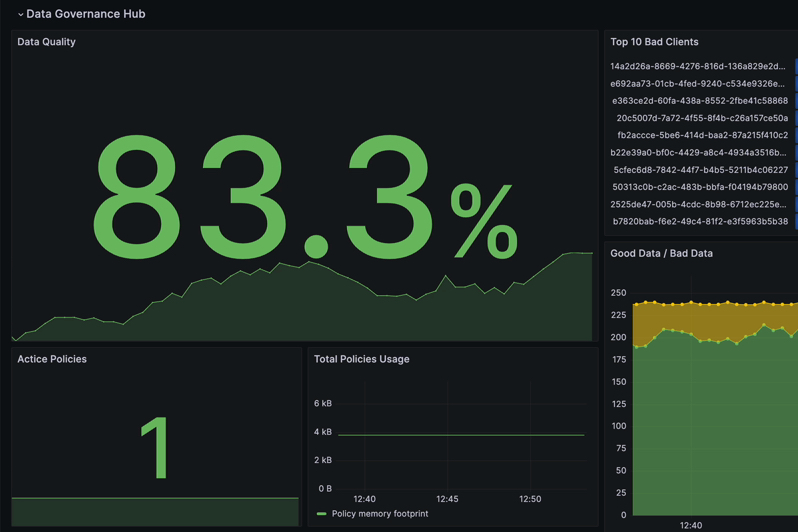Click the 0 B axis label
Screen dimensions: 798x532
[x=325, y=489]
